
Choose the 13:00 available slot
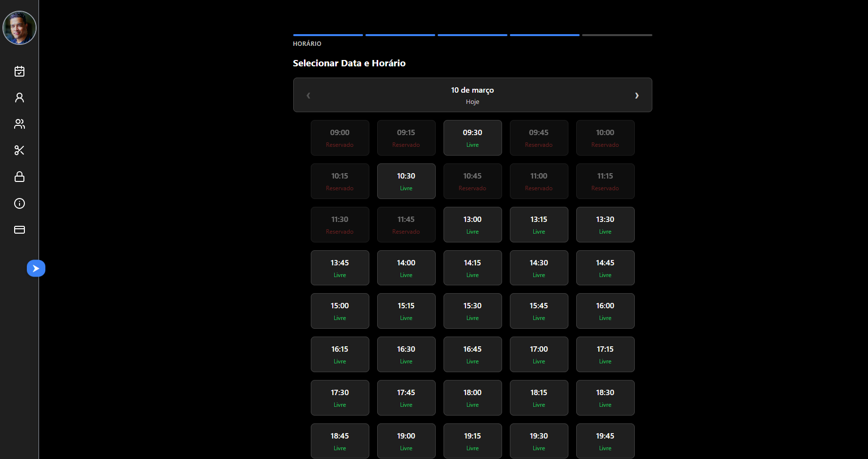472,224
